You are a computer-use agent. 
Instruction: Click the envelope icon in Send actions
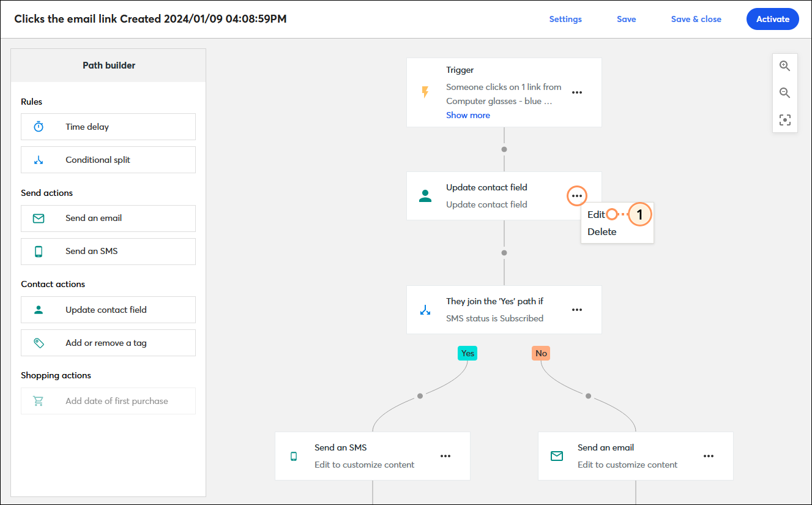[39, 218]
